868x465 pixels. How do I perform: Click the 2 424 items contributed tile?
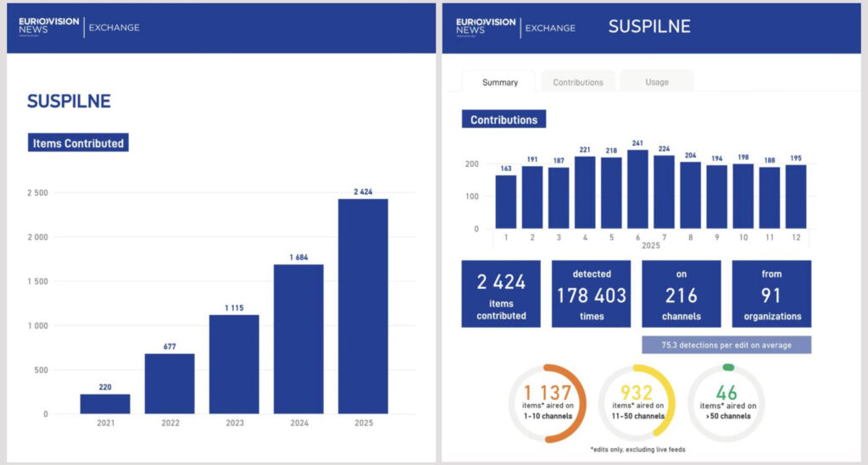[501, 294]
